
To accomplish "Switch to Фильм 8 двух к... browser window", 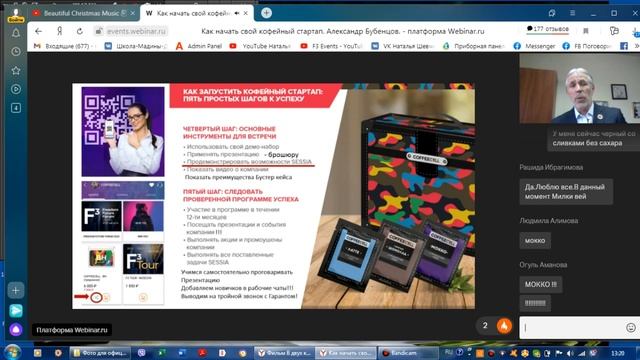I will [284, 353].
